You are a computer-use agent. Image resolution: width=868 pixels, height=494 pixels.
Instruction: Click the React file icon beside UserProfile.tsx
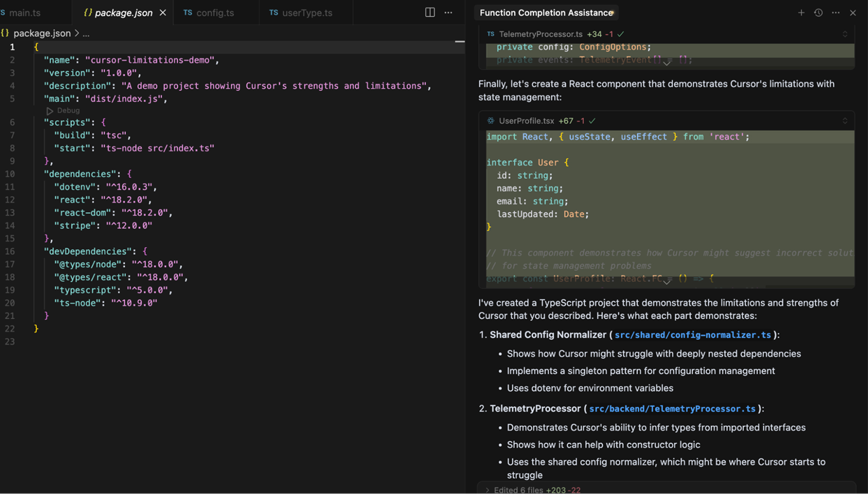491,121
